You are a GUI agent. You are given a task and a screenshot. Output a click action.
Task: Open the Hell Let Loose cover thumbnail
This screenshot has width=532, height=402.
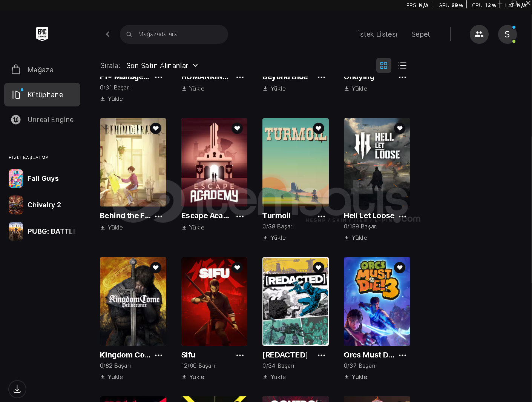[x=377, y=162]
